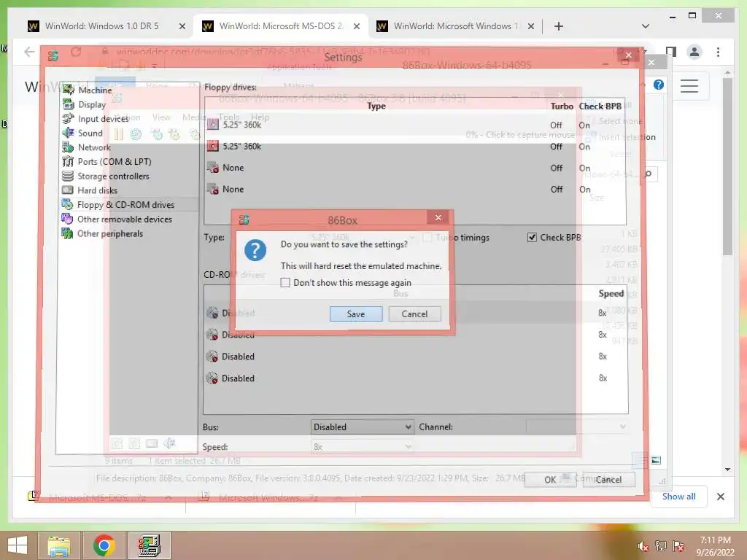The image size is (747, 560).
Task: Click OK in the Settings window
Action: click(550, 480)
